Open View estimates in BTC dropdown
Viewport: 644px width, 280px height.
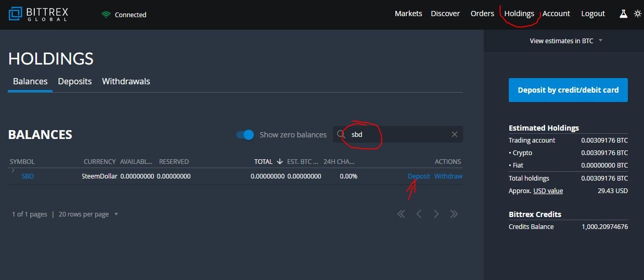pos(566,41)
